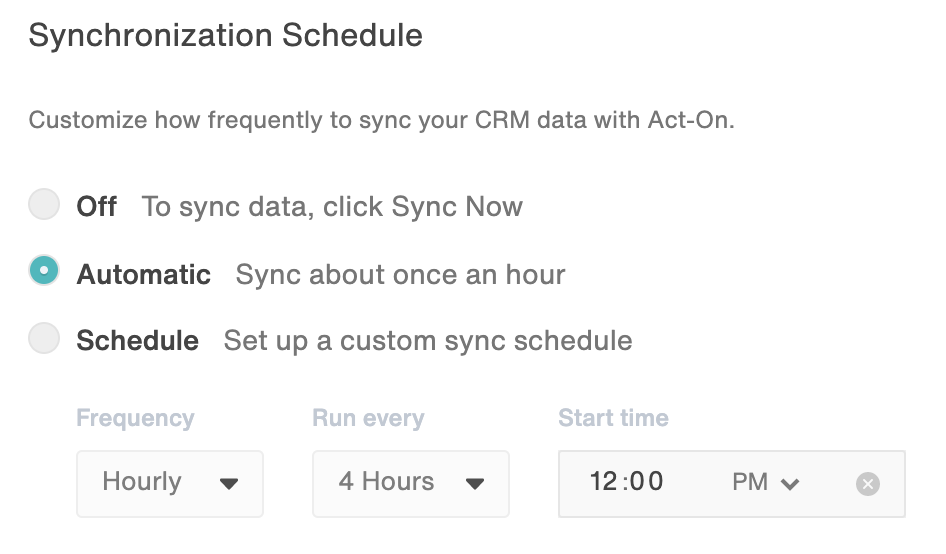The height and width of the screenshot is (554, 946).
Task: Click the Automatic label text
Action: pos(144,275)
